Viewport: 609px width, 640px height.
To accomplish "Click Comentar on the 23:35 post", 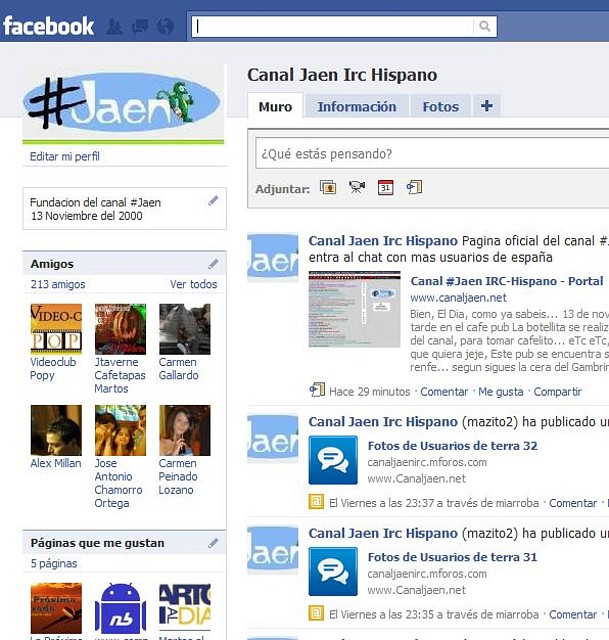I will pyautogui.click(x=573, y=614).
